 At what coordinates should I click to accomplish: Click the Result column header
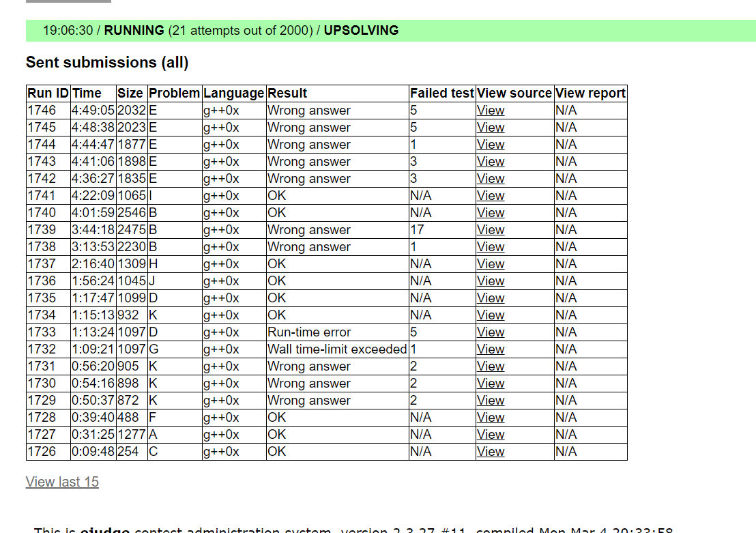287,93
